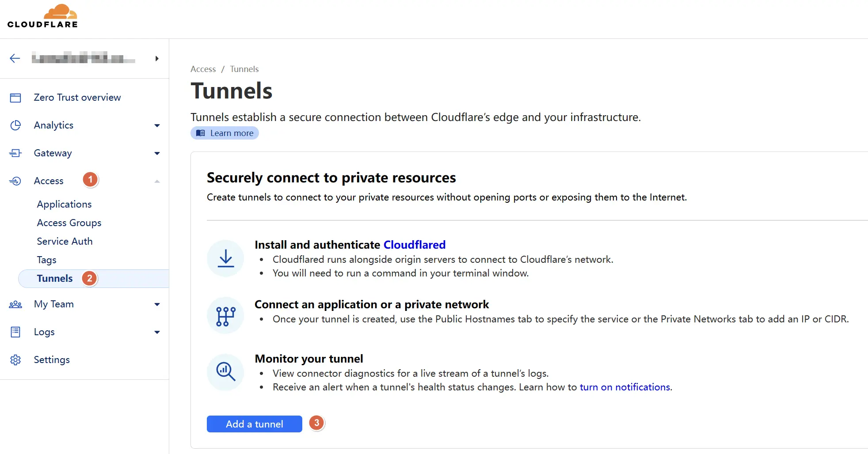Screen dimensions: 868x454
Task: Click the Add a tunnel button
Action: point(255,424)
